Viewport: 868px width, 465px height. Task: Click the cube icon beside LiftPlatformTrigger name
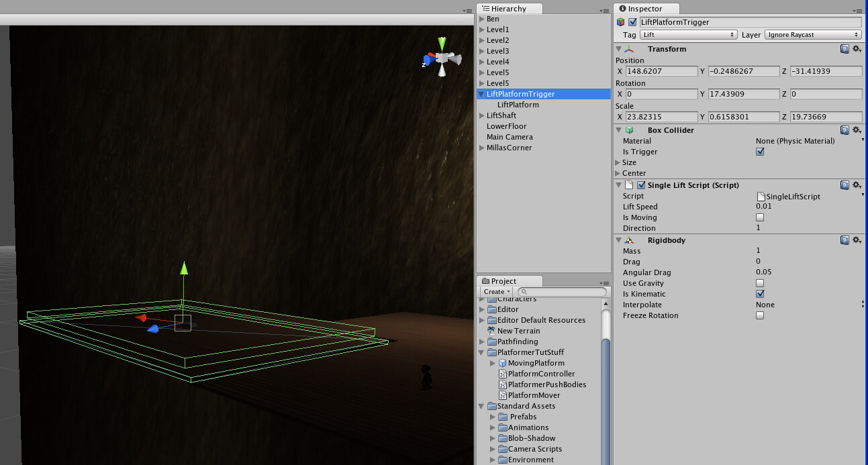coord(620,22)
